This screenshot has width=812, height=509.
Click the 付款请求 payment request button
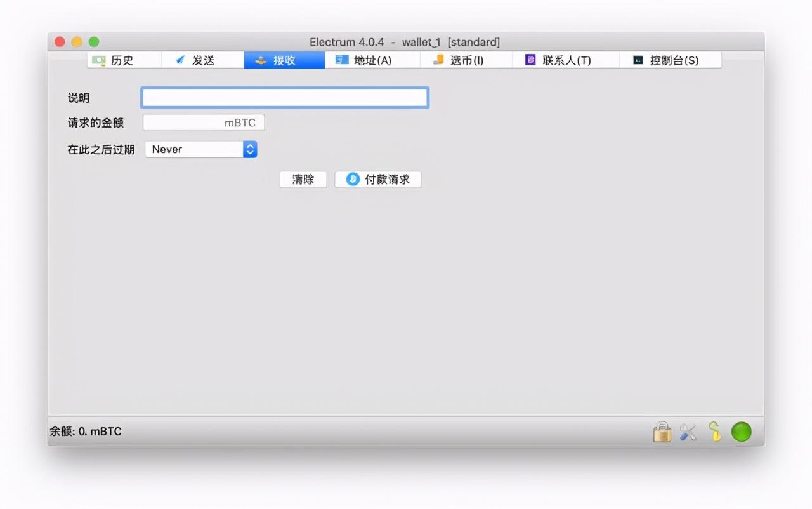point(378,180)
